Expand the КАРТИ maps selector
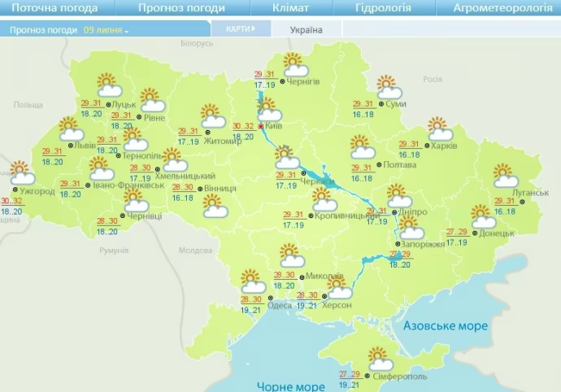This screenshot has width=561, height=392. click(240, 28)
